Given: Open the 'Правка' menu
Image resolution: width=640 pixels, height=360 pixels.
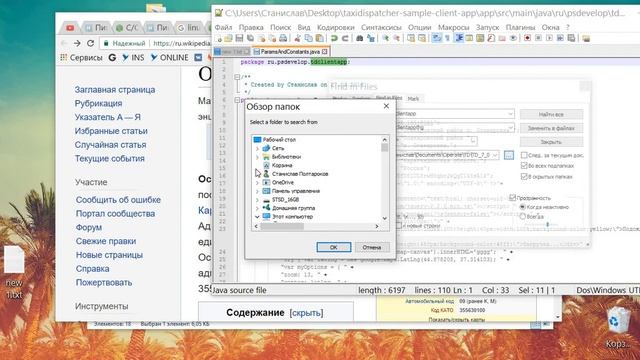Looking at the screenshot, I should point(251,27).
